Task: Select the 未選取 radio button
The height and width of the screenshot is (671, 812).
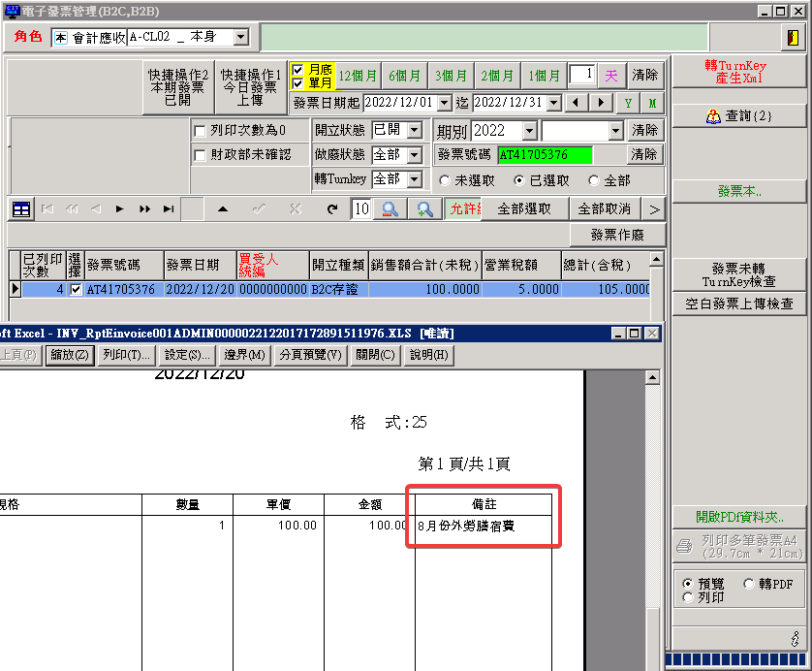Action: click(445, 180)
